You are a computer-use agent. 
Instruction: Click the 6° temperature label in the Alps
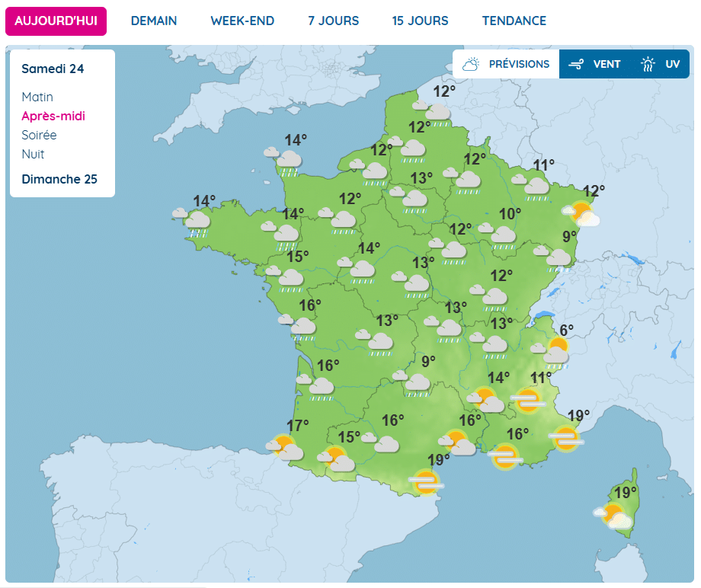(x=567, y=331)
